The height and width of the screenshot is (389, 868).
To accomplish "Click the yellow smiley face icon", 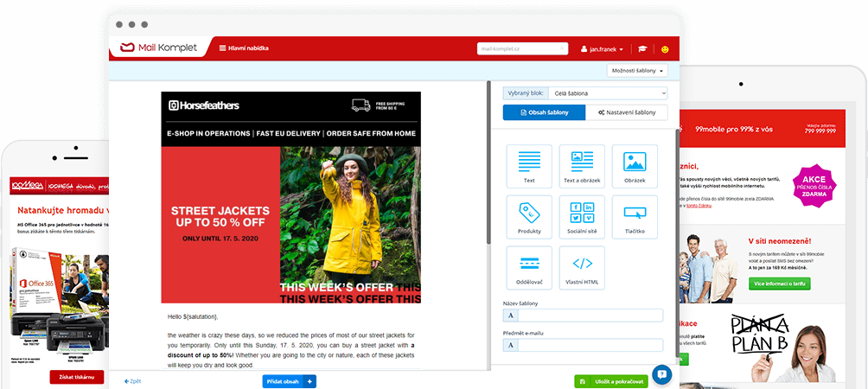I will point(665,48).
